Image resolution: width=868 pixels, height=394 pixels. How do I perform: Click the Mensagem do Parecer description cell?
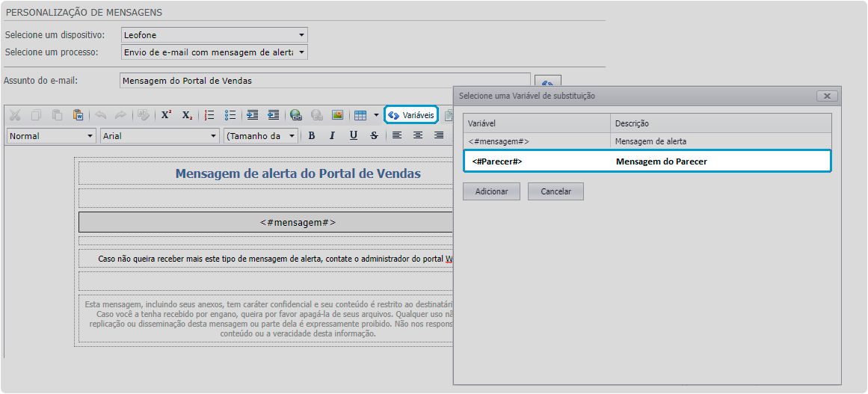point(661,162)
